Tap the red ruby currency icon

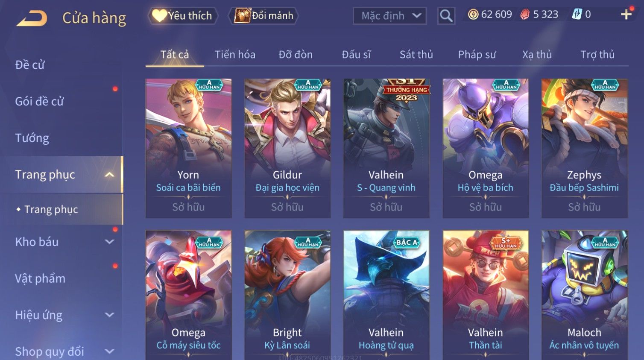[x=525, y=15]
